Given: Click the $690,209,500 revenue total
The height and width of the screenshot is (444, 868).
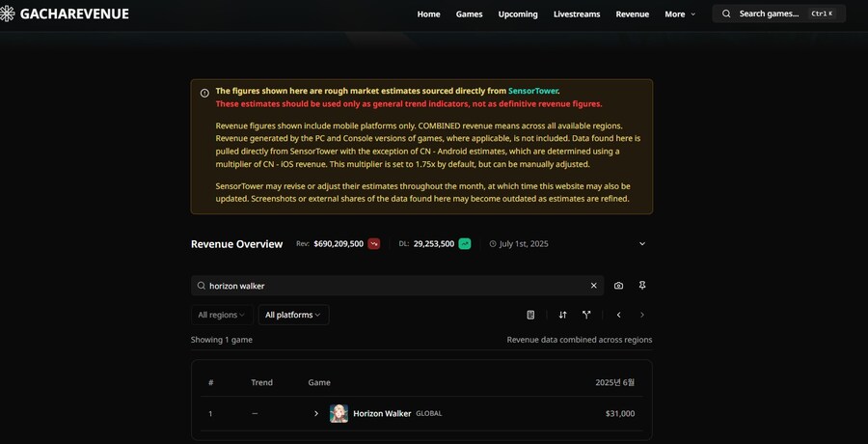Looking at the screenshot, I should (x=339, y=244).
